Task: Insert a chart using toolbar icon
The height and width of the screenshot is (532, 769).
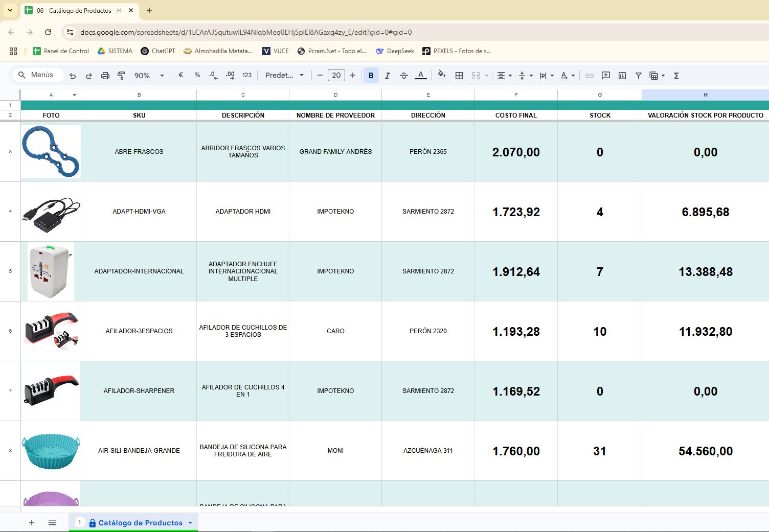Action: [622, 76]
